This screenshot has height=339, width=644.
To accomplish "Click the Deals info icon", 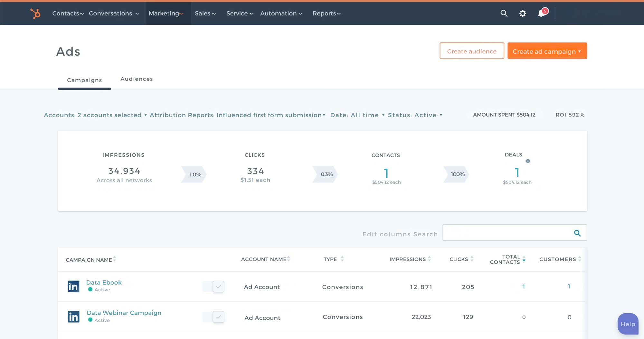I will pyautogui.click(x=527, y=161).
